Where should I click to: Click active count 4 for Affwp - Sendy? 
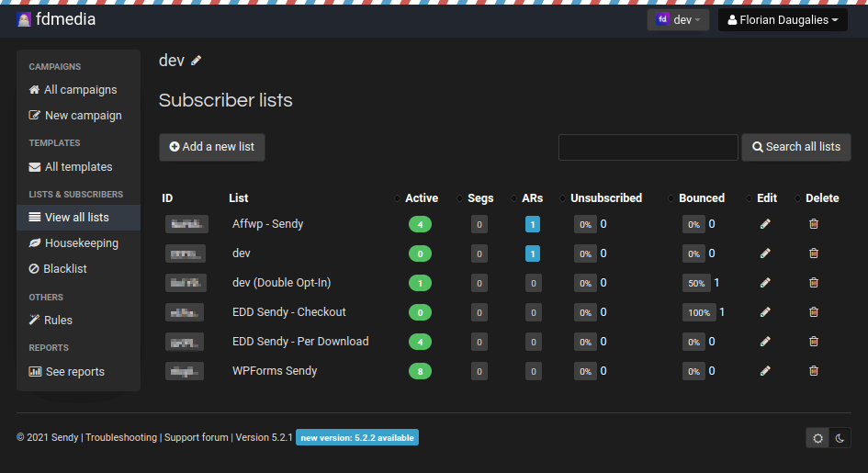tap(420, 225)
